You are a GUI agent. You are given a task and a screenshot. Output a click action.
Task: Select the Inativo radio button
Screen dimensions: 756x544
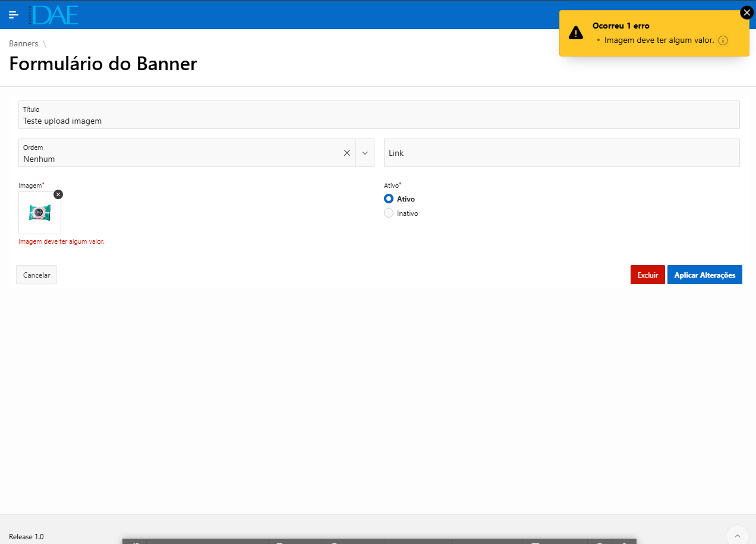coord(388,213)
